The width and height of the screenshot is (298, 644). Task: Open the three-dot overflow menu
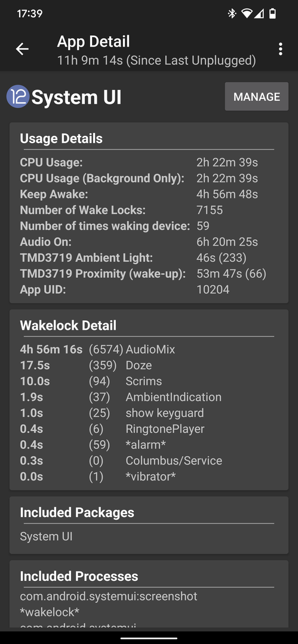click(280, 49)
